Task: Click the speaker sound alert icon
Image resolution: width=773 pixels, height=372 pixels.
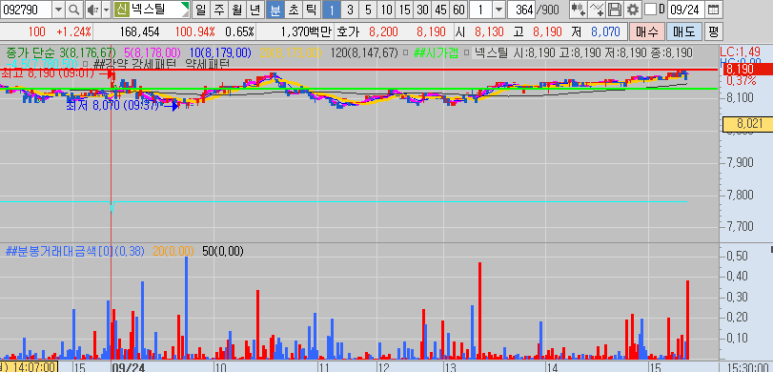Action: (93, 9)
